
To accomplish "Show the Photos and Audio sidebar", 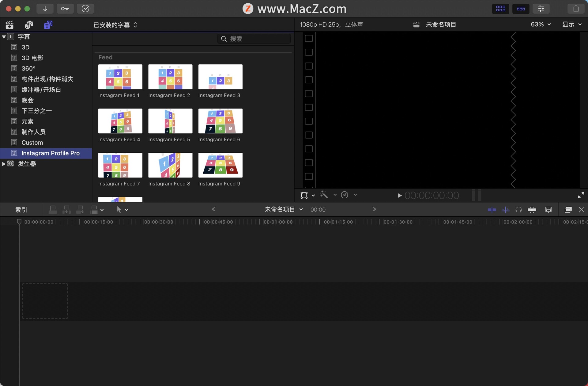I will point(29,25).
